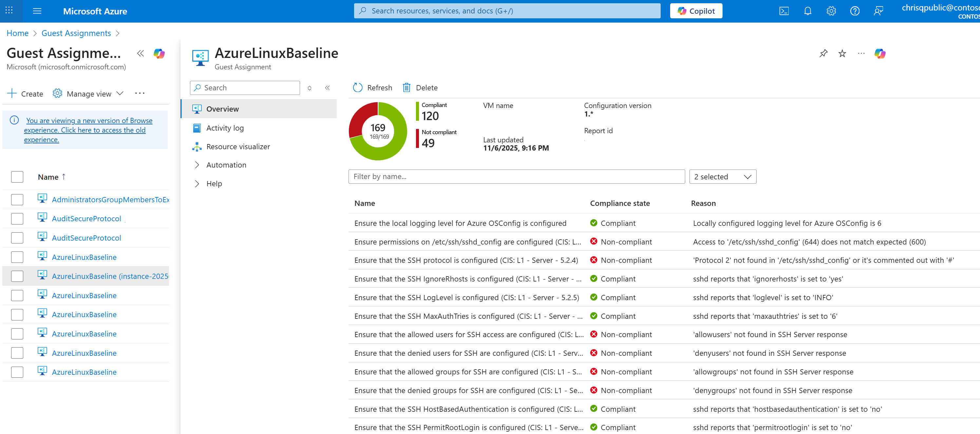Click the Refresh icon in the toolbar
Viewport: 980px width, 434px height.
358,88
